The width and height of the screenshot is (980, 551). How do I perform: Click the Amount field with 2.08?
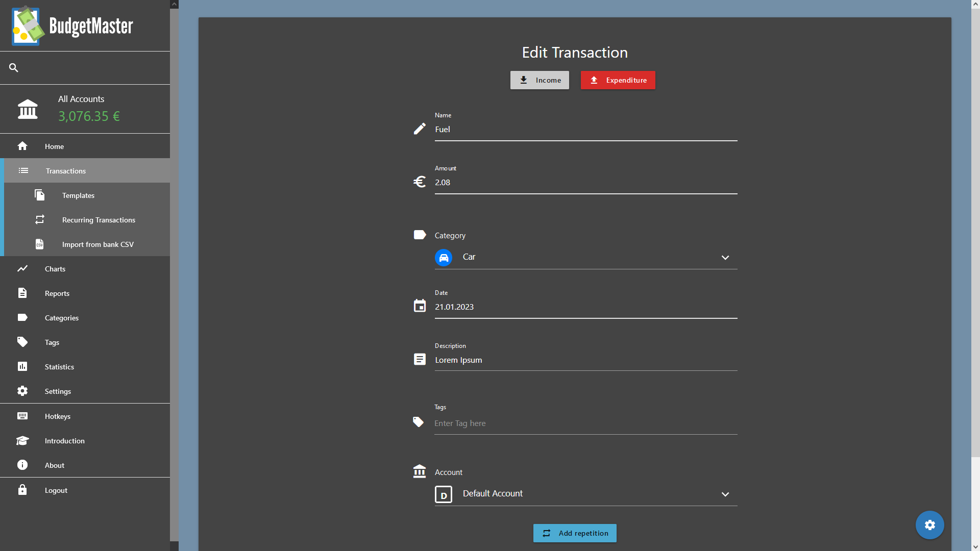click(x=586, y=183)
